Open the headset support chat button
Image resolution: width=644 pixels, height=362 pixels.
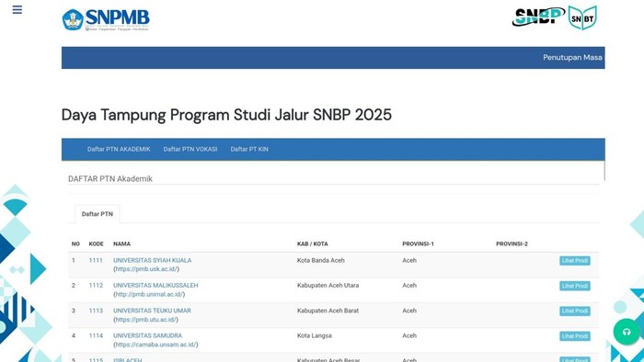pos(627,332)
